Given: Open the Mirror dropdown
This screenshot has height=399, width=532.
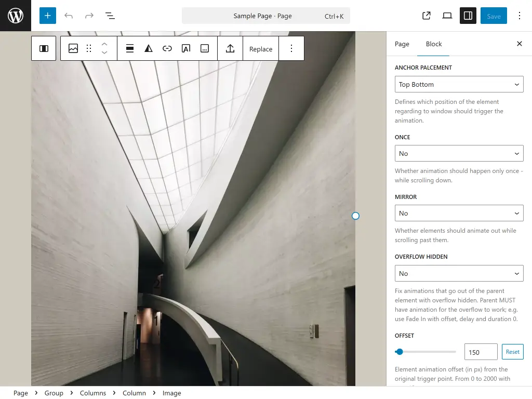Looking at the screenshot, I should [x=459, y=213].
